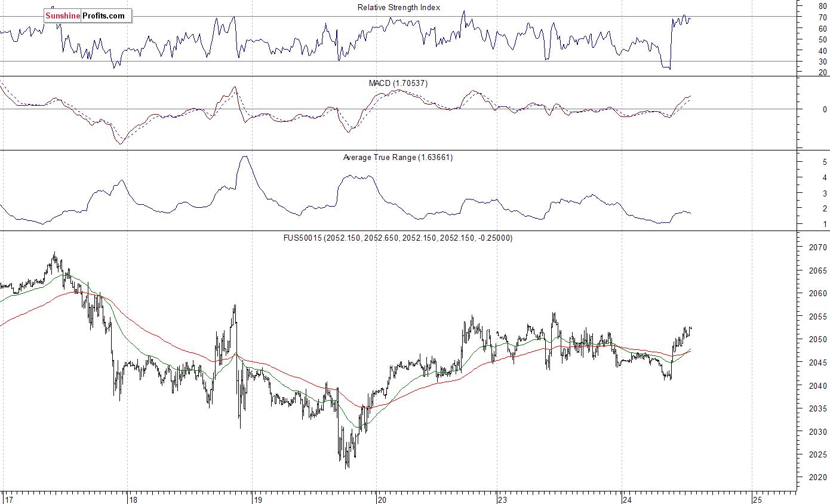Click date label 24 on time axis
This screenshot has height=504, width=830.
tap(626, 500)
